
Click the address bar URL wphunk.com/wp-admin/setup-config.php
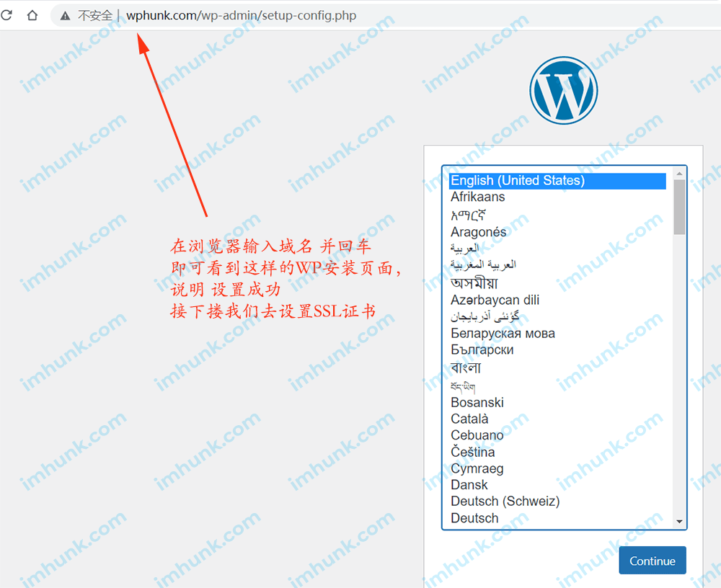coord(241,16)
